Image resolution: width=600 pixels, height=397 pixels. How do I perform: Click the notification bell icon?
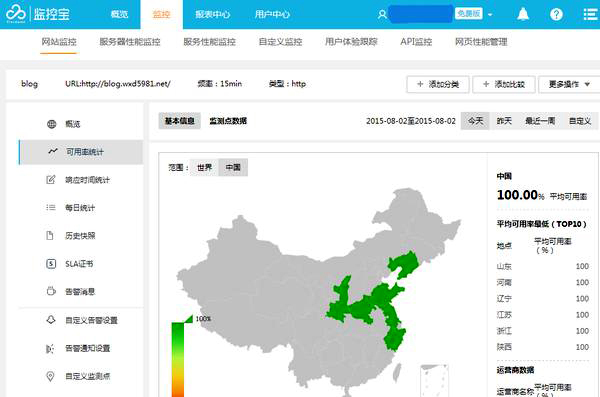523,15
